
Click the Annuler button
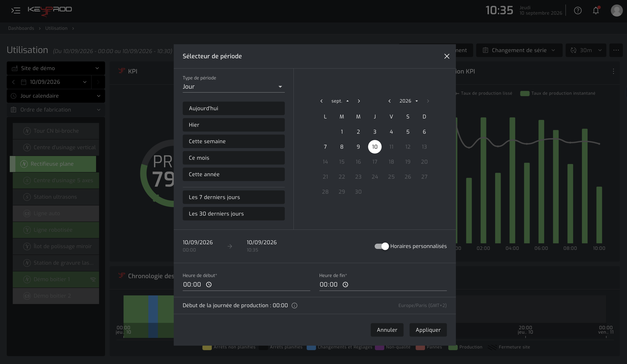[387, 330]
